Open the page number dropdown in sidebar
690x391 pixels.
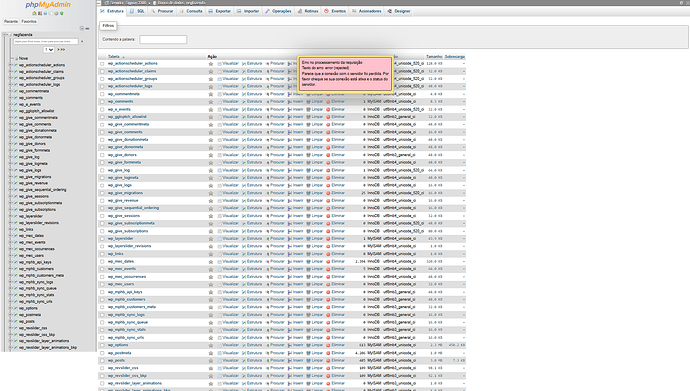(49, 50)
